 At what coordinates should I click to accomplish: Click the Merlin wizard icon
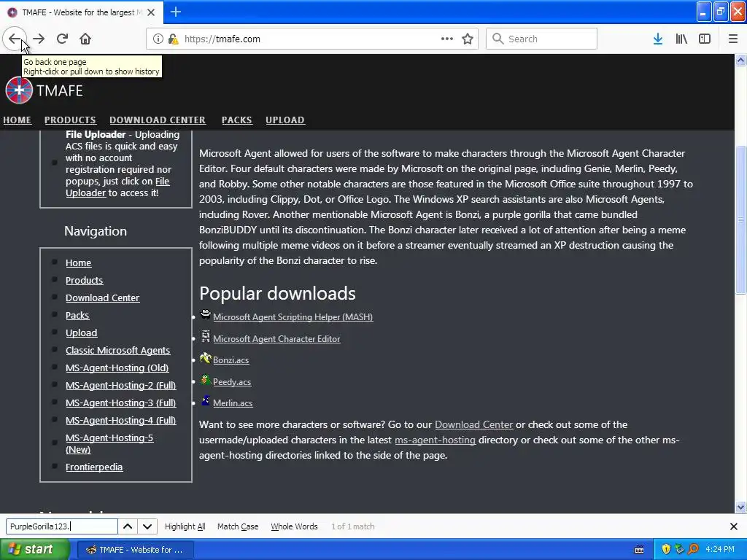205,400
